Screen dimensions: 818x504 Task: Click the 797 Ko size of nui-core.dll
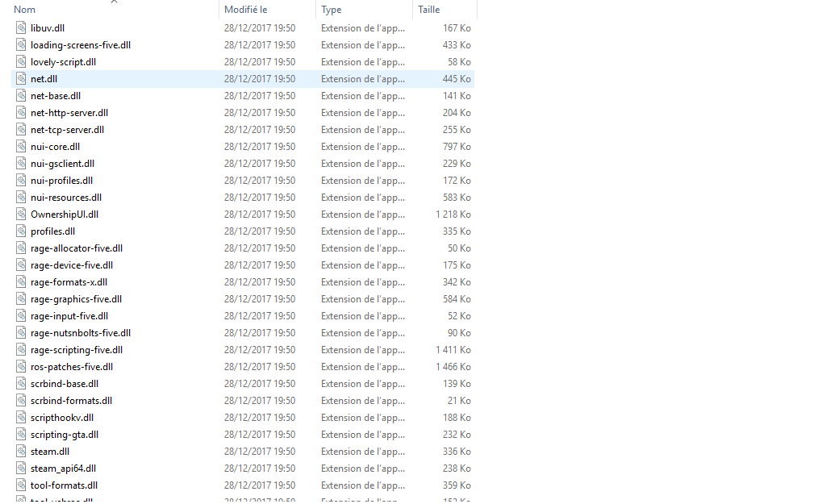(457, 147)
